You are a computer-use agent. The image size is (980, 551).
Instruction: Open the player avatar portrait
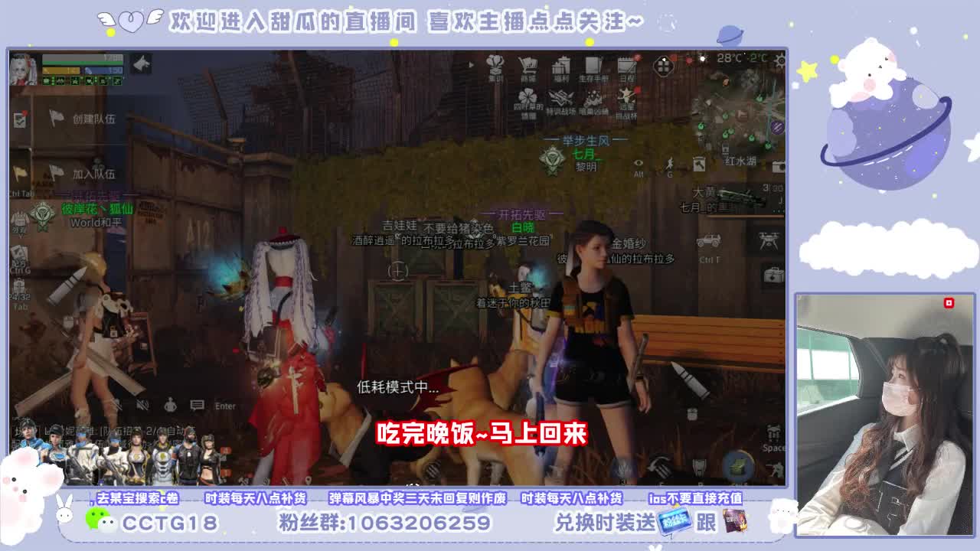pos(23,69)
